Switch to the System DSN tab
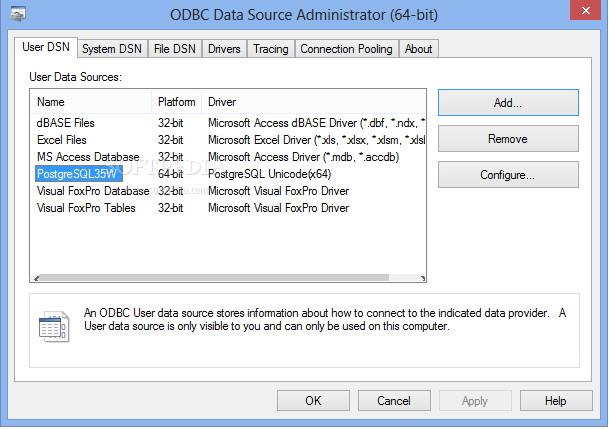This screenshot has width=609, height=429. 113,48
